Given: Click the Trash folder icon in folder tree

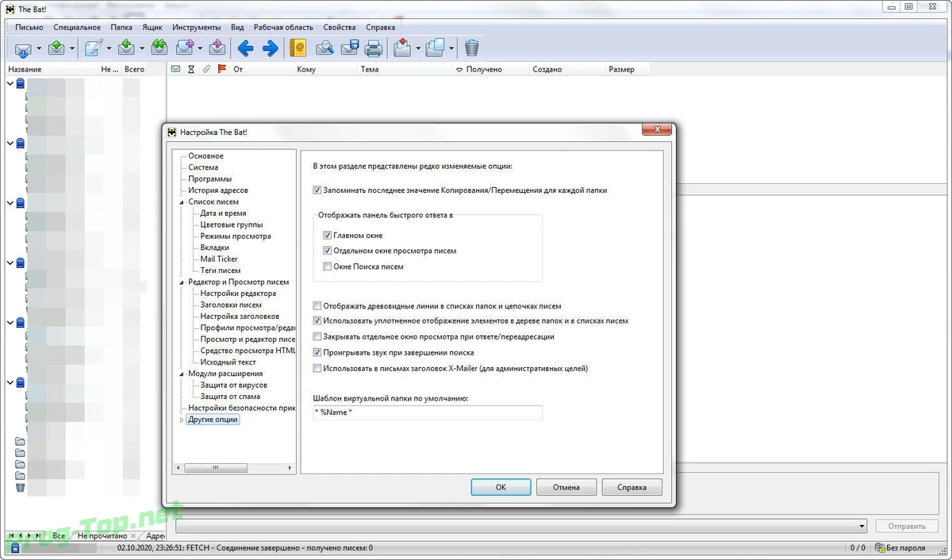Looking at the screenshot, I should (x=20, y=488).
